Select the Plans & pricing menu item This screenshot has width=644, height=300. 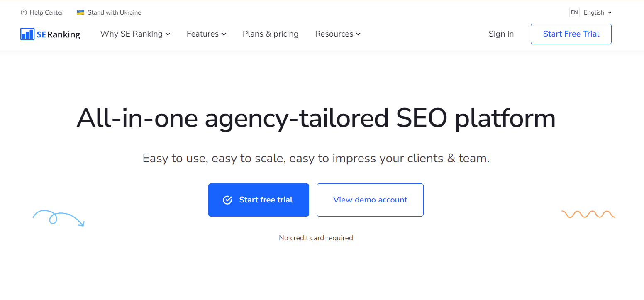[270, 34]
